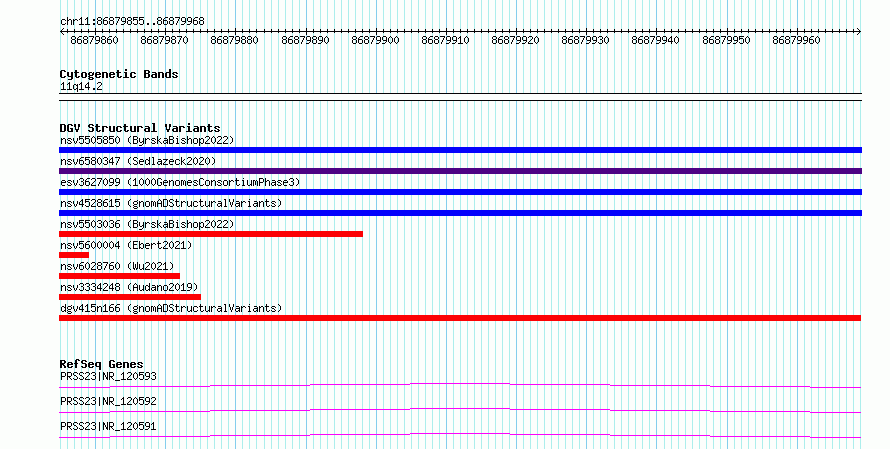Click nsv4528615 (gnomADStructuralVariants) label
Viewport: 890px width, 449px height.
(x=171, y=203)
